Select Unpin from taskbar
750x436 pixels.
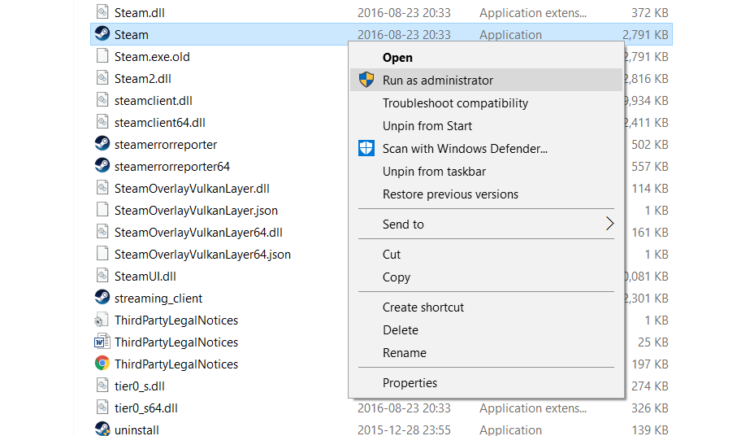[486, 171]
